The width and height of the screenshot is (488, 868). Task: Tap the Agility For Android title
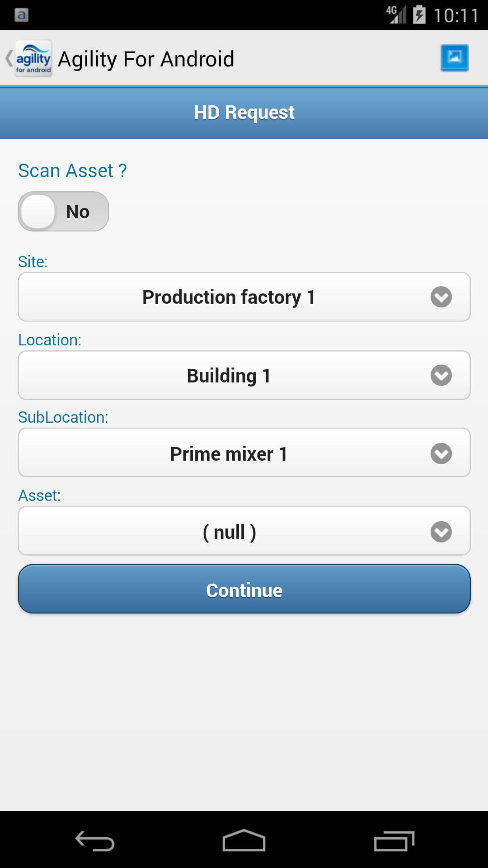click(146, 59)
